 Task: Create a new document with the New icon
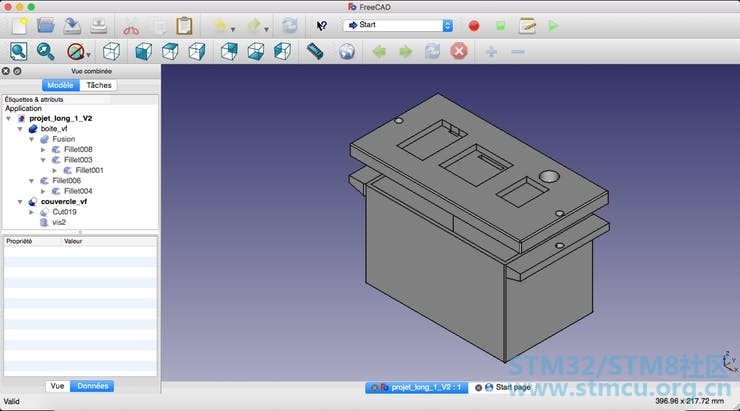(x=19, y=25)
